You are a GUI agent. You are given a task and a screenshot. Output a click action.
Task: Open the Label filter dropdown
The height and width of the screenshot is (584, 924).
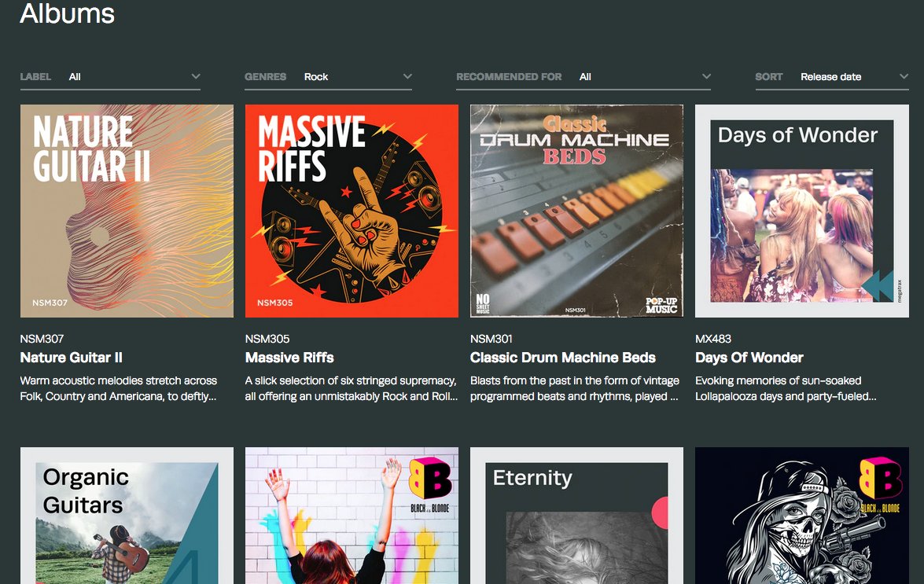click(110, 77)
